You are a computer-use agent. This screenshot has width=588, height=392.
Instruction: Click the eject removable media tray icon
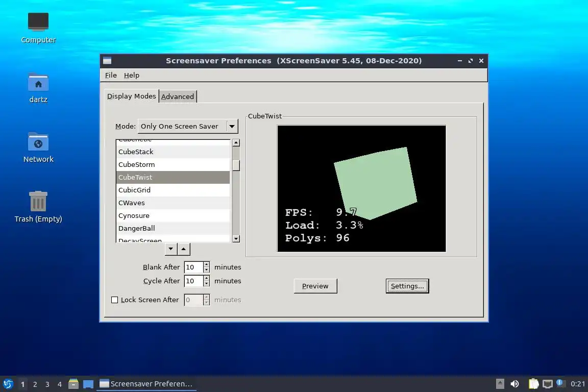pyautogui.click(x=500, y=384)
